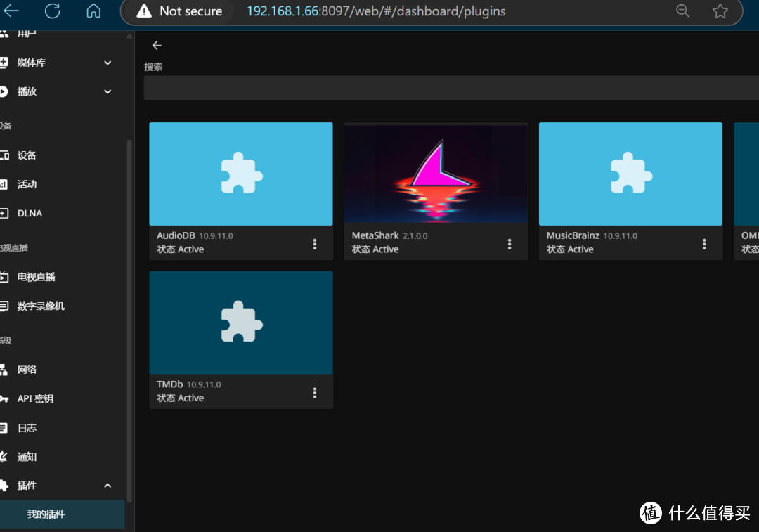This screenshot has height=532, width=759.
Task: Reload the page with the browser refresh icon
Action: click(x=52, y=11)
